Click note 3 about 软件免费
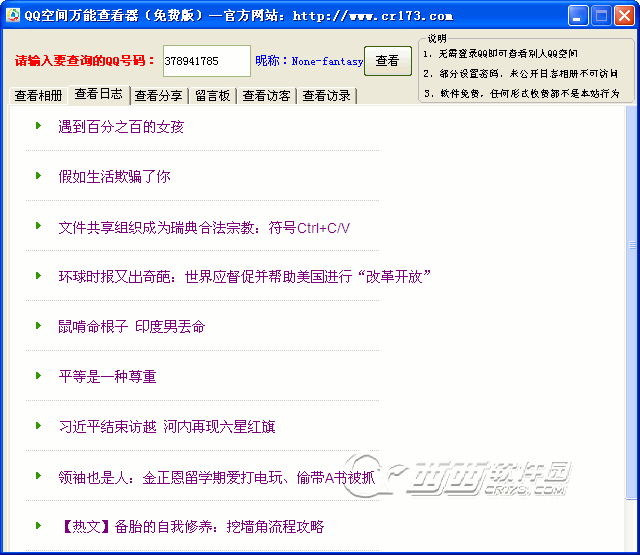The image size is (640, 555). point(522,93)
